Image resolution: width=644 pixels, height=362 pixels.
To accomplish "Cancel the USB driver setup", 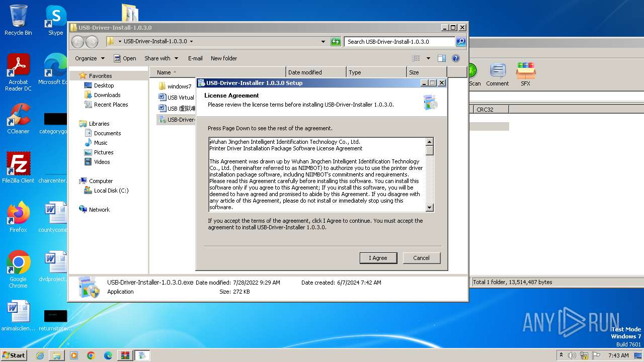I will (x=421, y=258).
